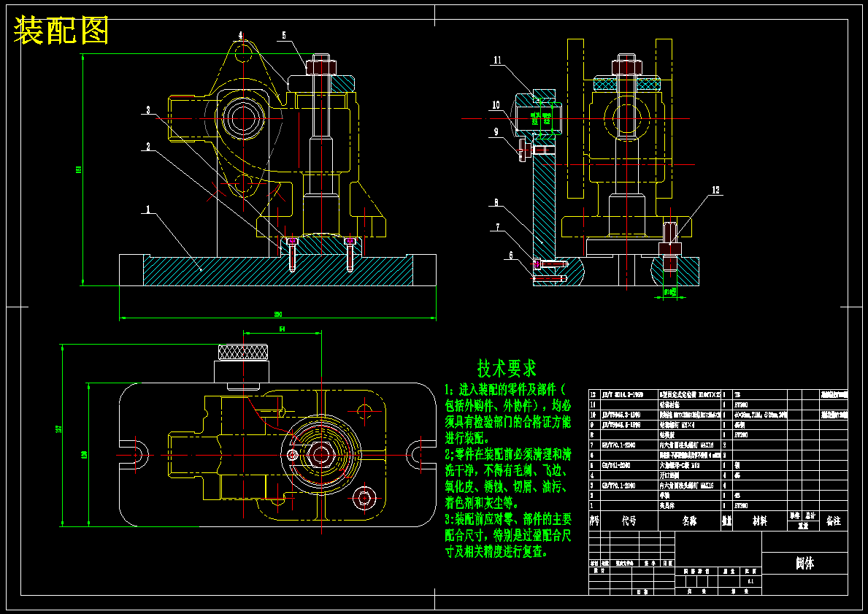
Task: Click the knurled knob in the top view
Action: [243, 352]
